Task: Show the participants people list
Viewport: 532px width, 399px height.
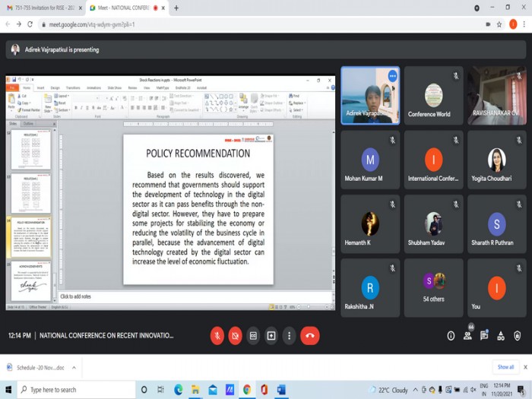Action: pos(467,336)
